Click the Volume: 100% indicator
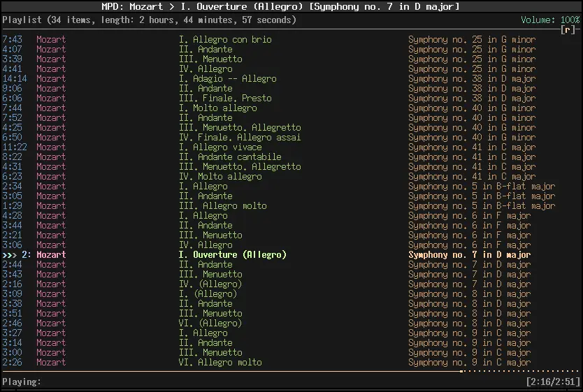 550,20
